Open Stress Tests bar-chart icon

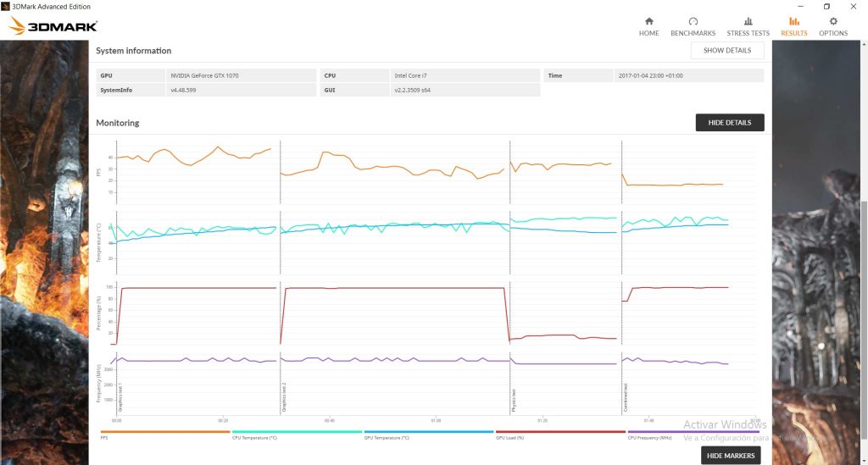pos(748,21)
